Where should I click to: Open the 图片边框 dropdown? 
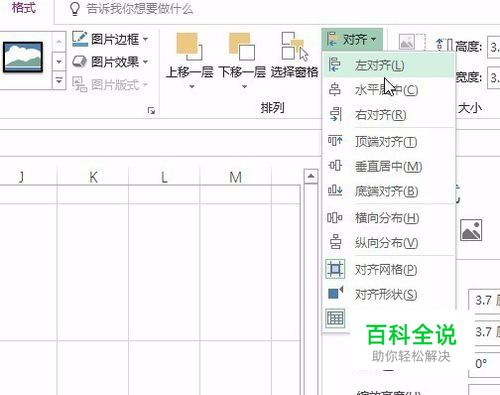pos(110,39)
